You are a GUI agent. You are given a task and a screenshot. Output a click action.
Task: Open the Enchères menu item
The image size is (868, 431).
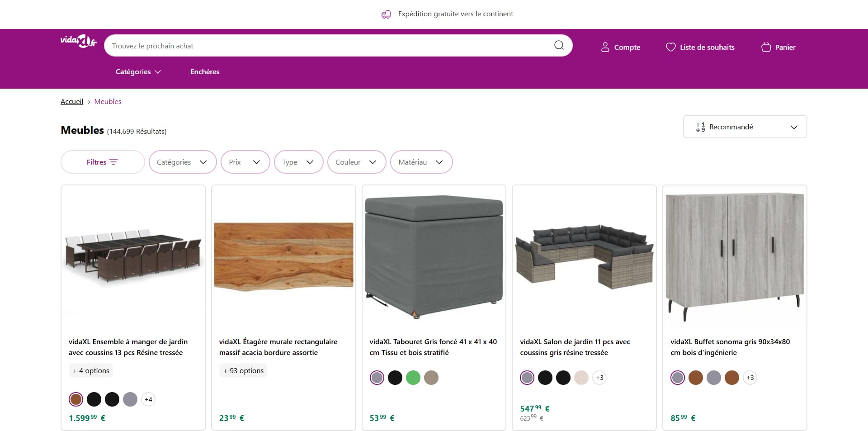(205, 71)
